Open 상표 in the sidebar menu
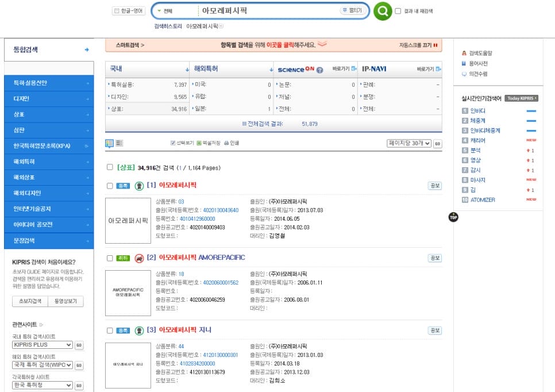555x392 pixels. tap(49, 114)
